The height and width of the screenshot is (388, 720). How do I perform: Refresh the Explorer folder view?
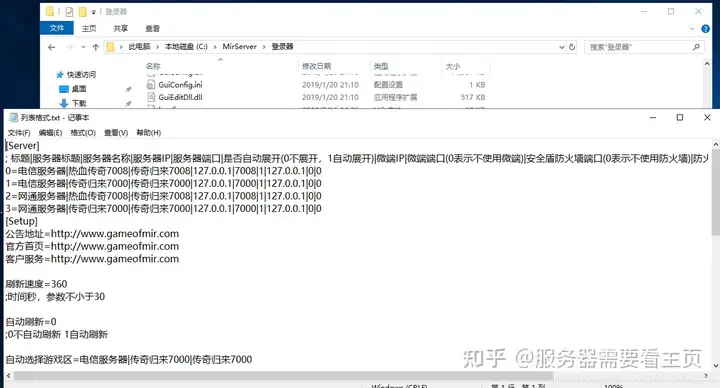pyautogui.click(x=572, y=47)
